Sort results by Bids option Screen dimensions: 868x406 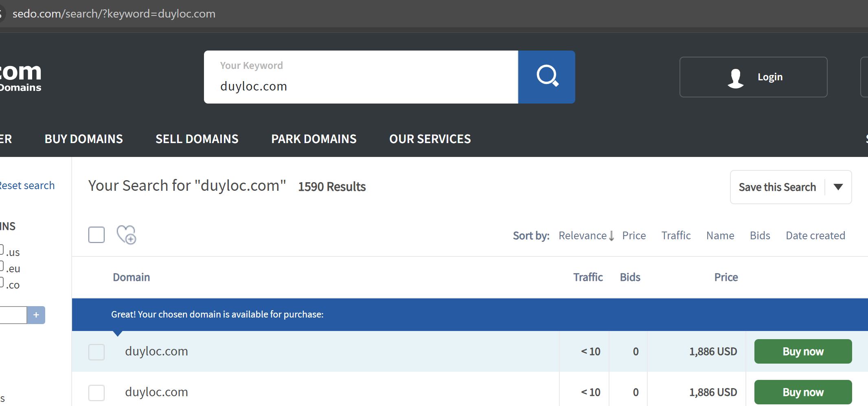[x=760, y=236]
